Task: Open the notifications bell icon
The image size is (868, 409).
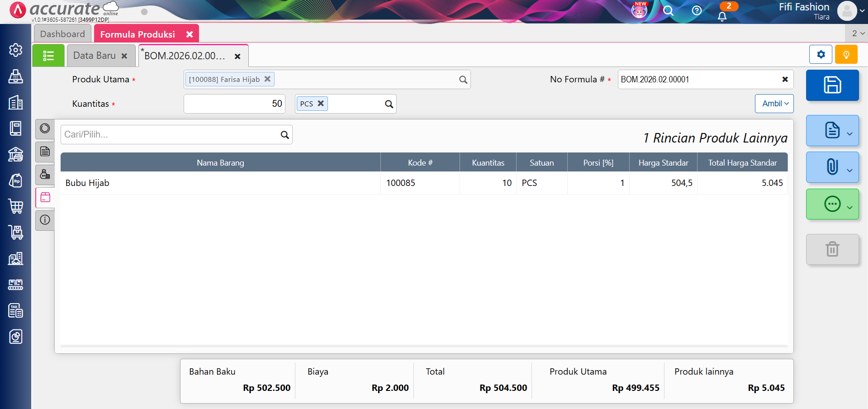Action: click(722, 16)
